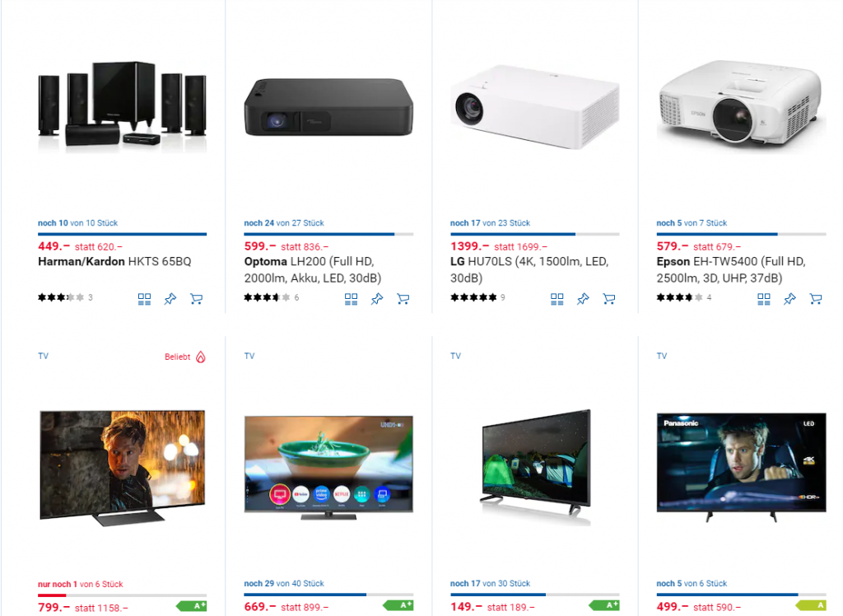
Task: Compare the Epson EH-TW5400 projector
Action: pos(763,299)
